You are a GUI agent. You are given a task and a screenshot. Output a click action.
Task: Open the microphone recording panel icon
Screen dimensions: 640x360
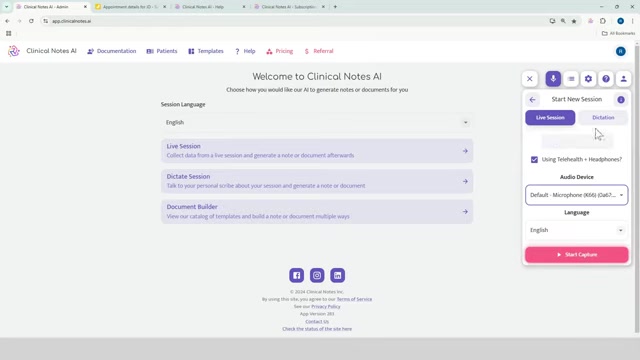pyautogui.click(x=553, y=79)
